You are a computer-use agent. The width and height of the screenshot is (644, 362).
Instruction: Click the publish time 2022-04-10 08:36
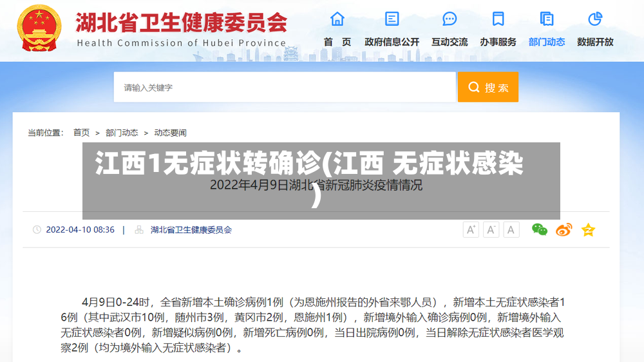80,230
